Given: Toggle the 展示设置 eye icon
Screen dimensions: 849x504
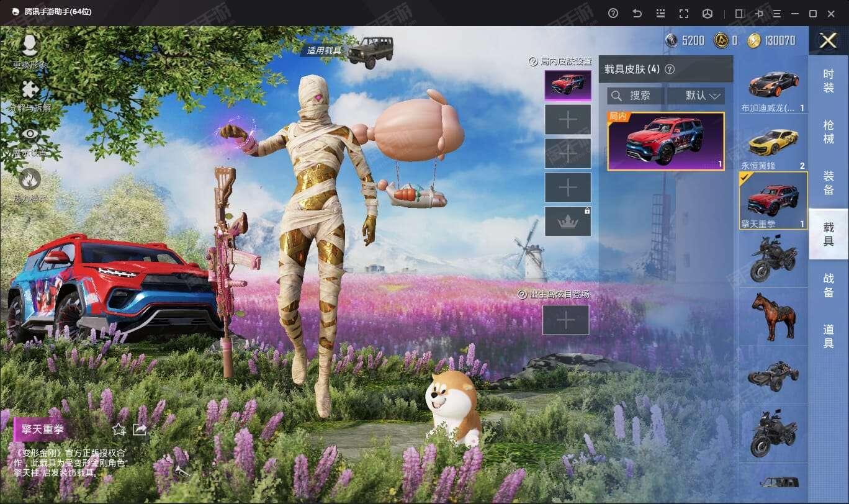Looking at the screenshot, I should coord(30,134).
